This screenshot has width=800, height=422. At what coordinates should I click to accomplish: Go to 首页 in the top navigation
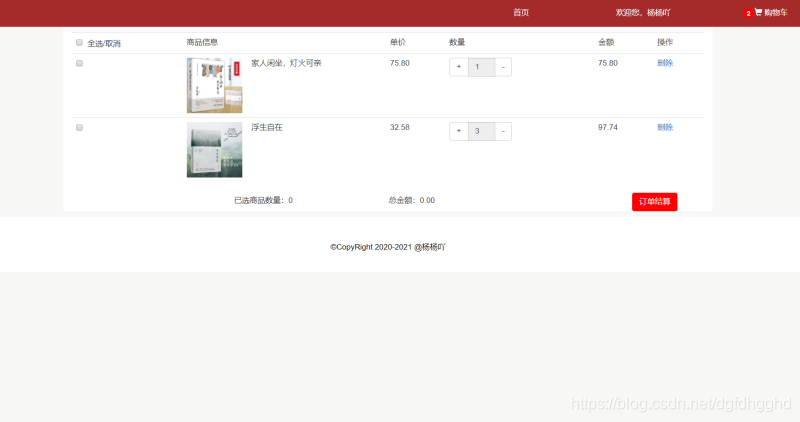pos(521,12)
